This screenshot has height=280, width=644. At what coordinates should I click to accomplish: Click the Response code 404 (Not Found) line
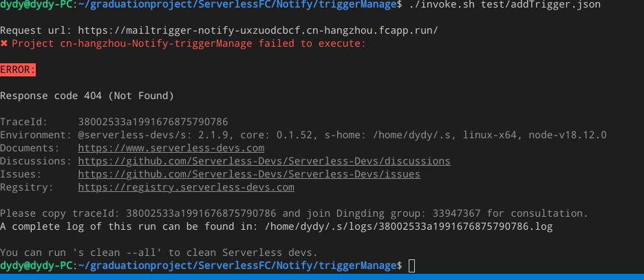coord(87,96)
